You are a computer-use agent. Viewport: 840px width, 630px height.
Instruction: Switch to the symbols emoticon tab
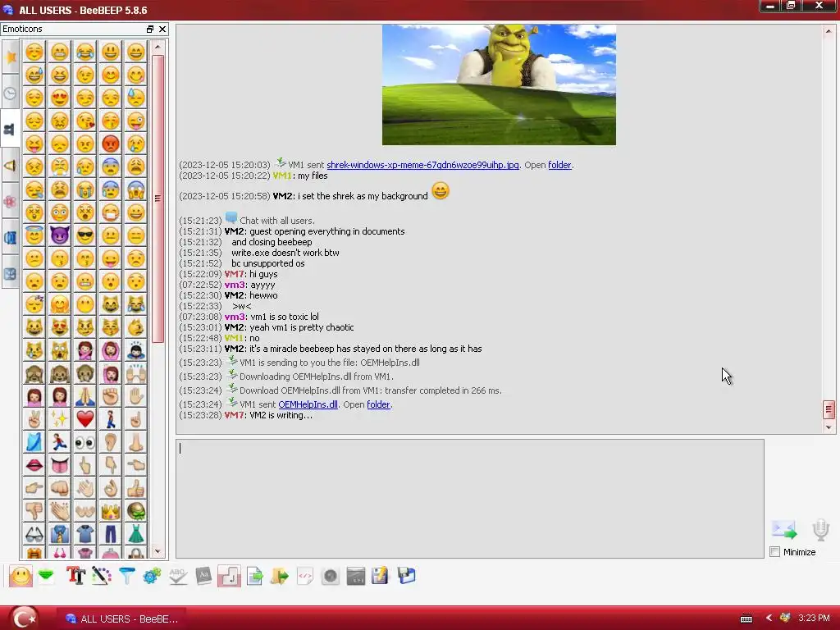(10, 274)
